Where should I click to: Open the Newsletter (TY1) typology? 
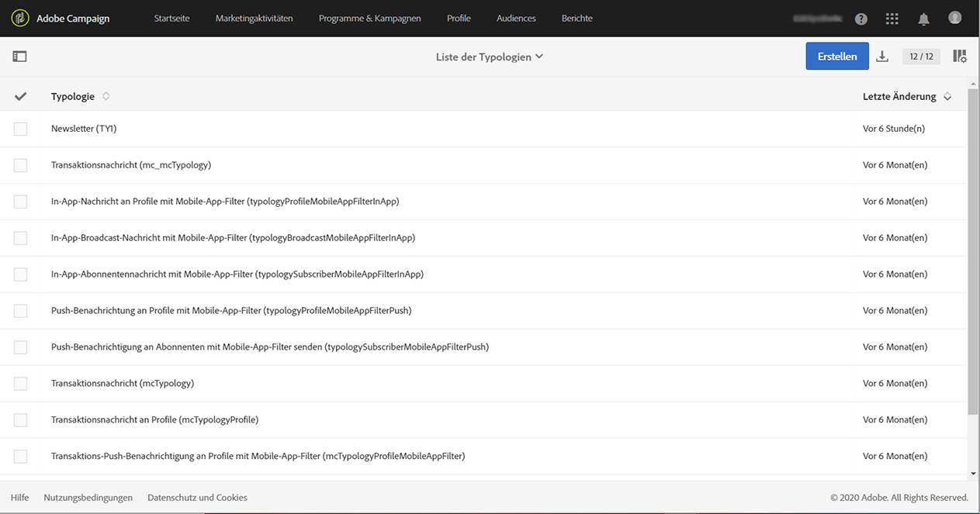[x=84, y=129]
